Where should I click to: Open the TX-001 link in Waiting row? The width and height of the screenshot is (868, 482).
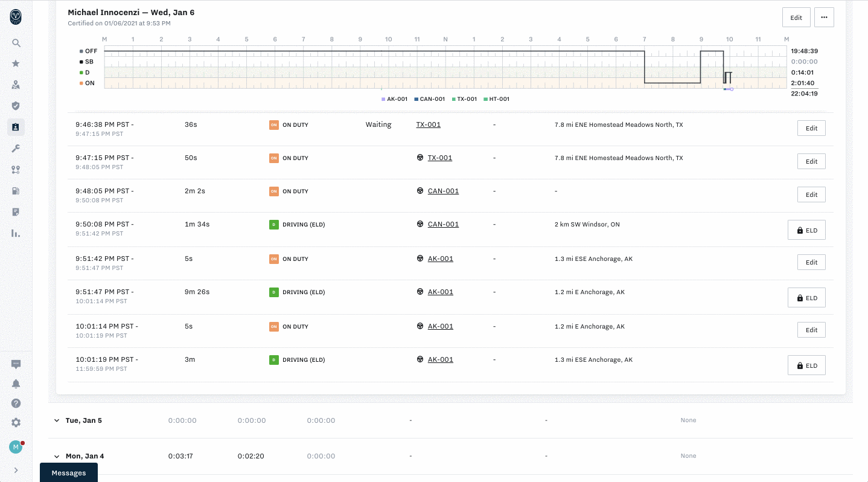pos(428,125)
